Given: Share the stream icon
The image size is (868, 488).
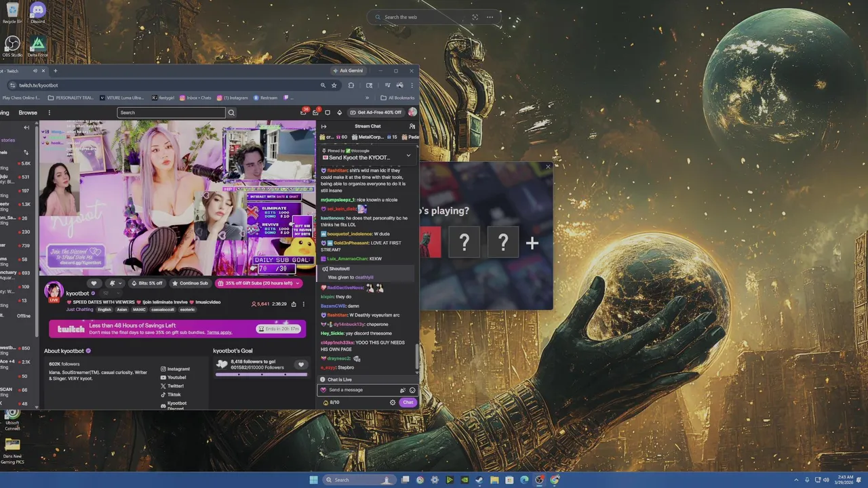Looking at the screenshot, I should pyautogui.click(x=294, y=304).
